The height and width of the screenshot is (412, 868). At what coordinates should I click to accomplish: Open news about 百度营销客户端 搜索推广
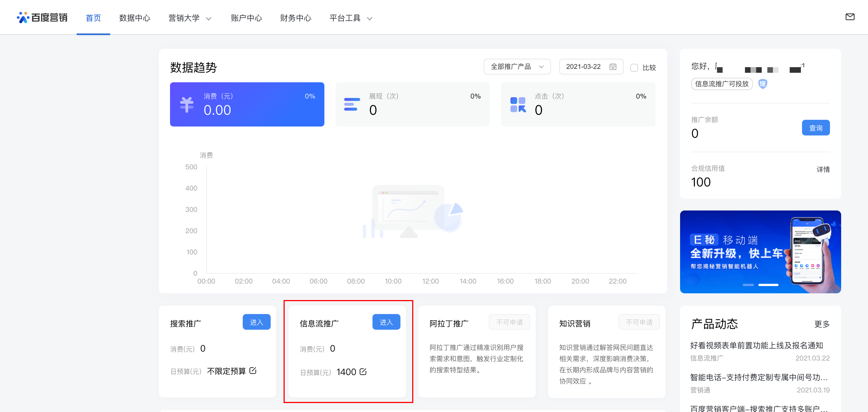(x=759, y=408)
